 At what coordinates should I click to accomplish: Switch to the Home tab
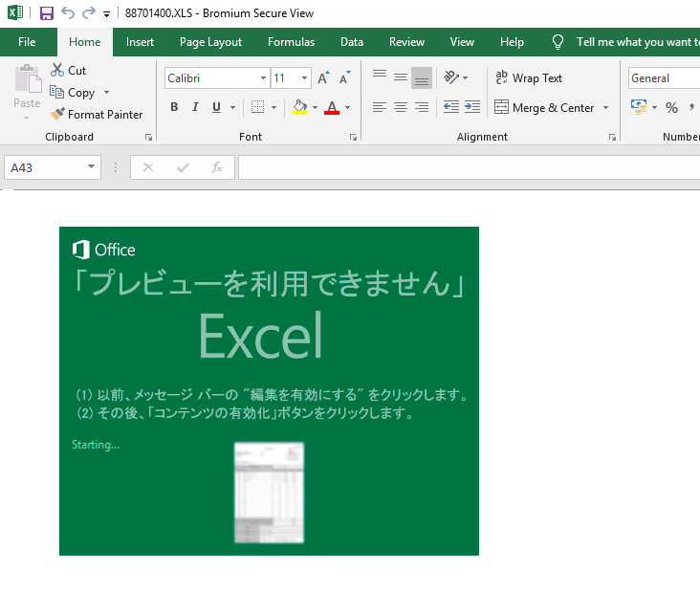coord(85,42)
